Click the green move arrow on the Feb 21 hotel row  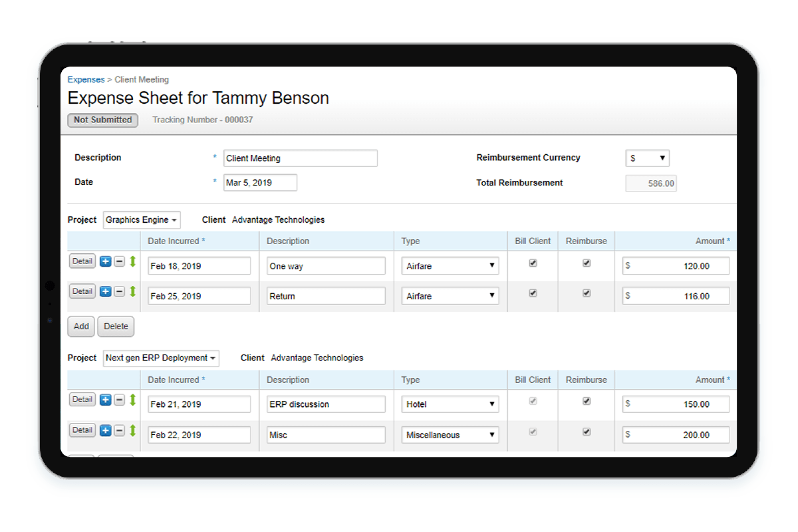(131, 399)
